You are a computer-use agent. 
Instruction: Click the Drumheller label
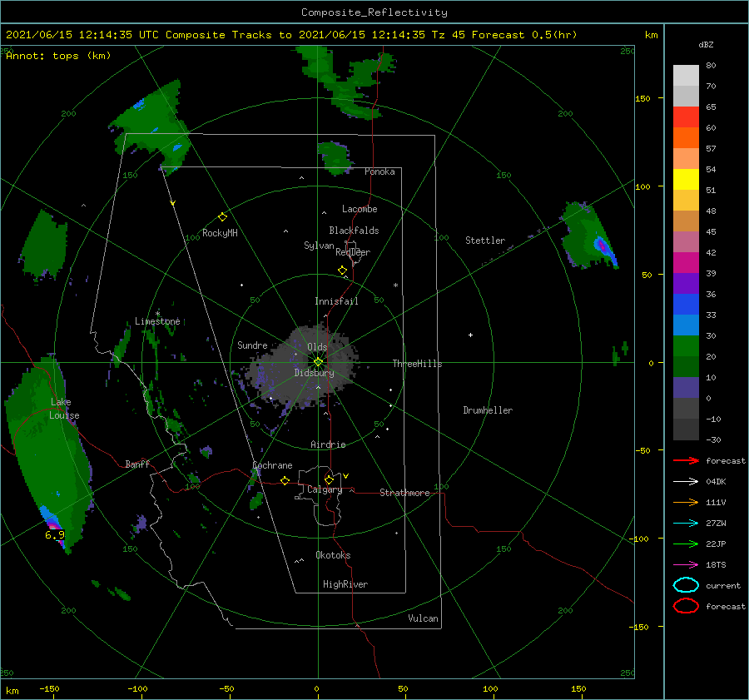tap(488, 410)
